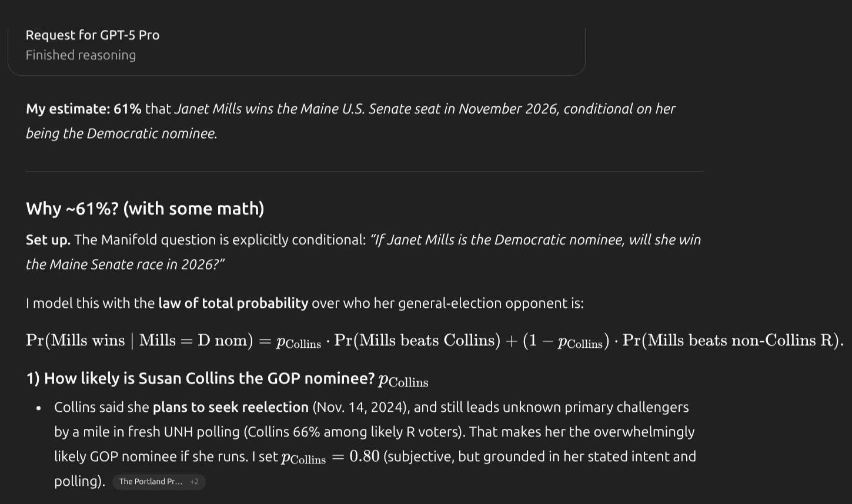The height and width of the screenshot is (504, 852).
Task: Click the bullet point before "Collins said she"
Action: pos(39,408)
